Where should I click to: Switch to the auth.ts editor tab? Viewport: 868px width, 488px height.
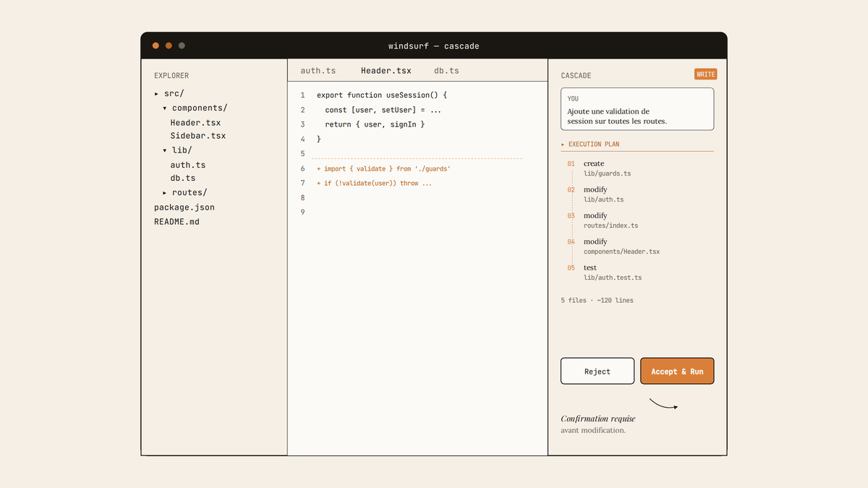(x=318, y=71)
